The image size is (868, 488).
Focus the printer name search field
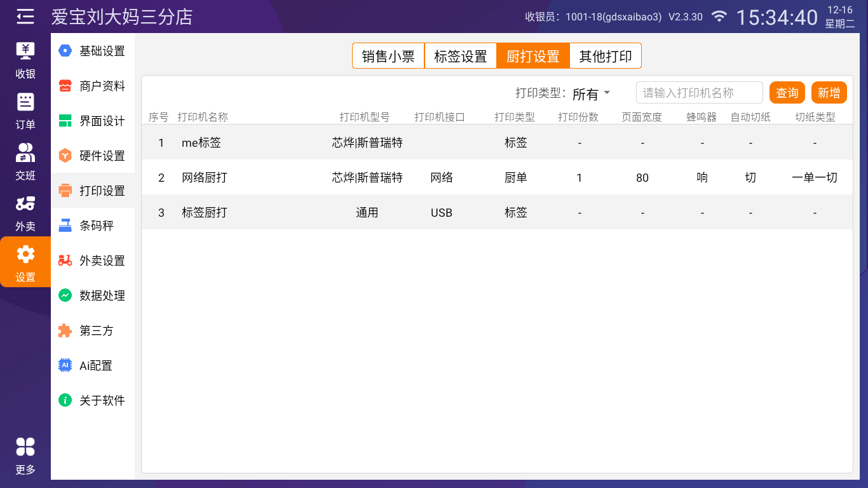click(x=699, y=93)
